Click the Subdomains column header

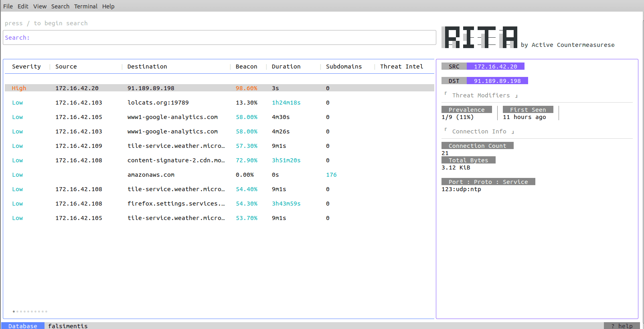point(344,67)
